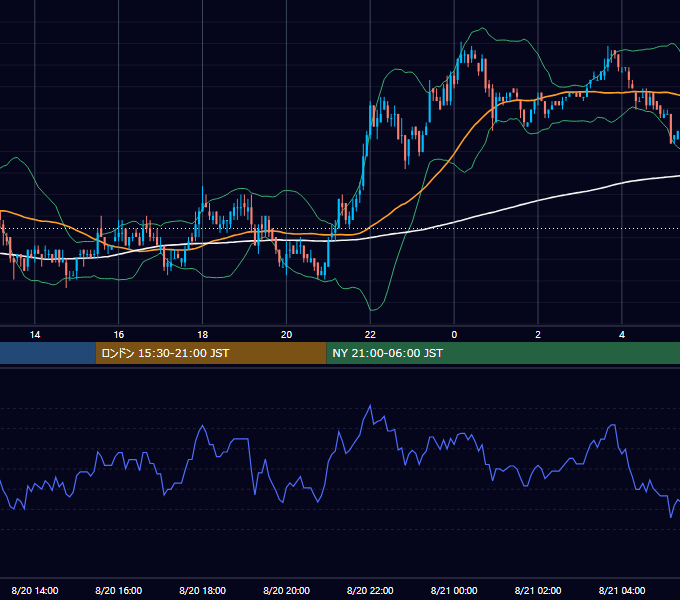Click the 14 hour label on price chart axis

[x=35, y=335]
